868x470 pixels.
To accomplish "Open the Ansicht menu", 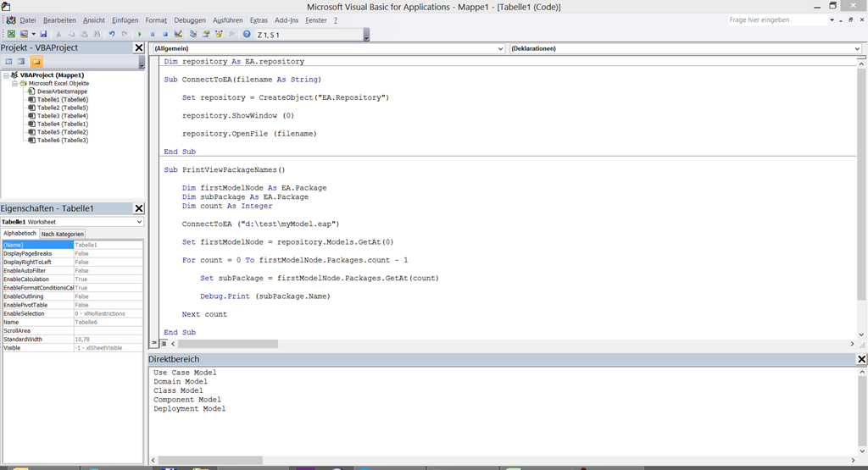I will [93, 20].
